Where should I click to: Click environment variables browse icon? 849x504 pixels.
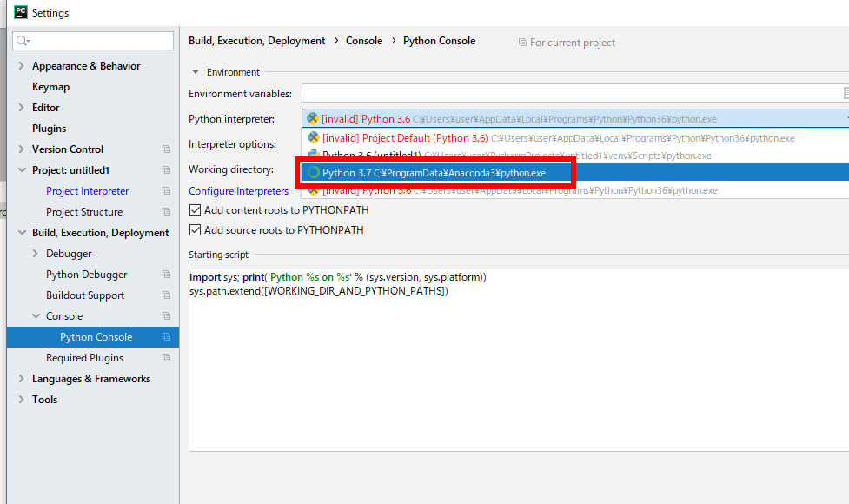click(x=846, y=93)
